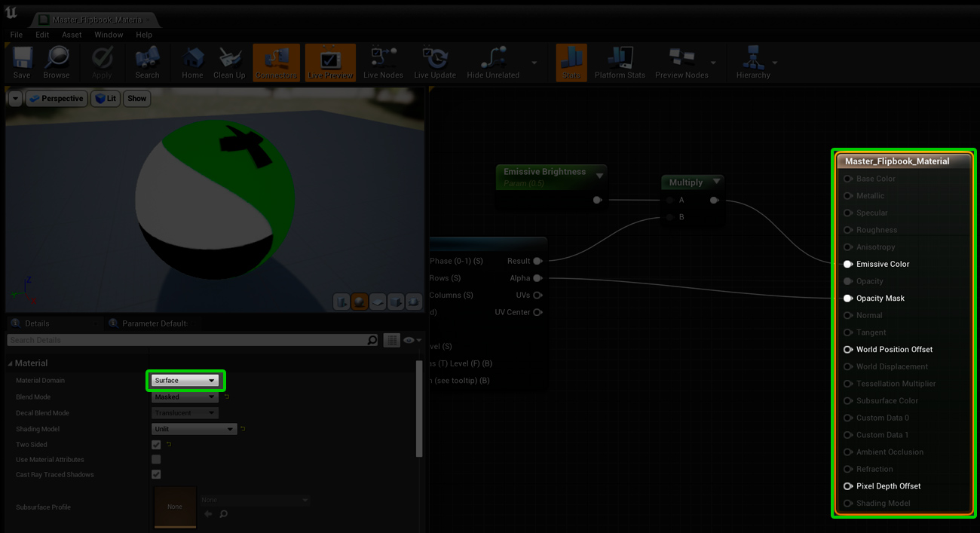Expand the Multiply node arrow
This screenshot has width=980, height=533.
click(716, 182)
